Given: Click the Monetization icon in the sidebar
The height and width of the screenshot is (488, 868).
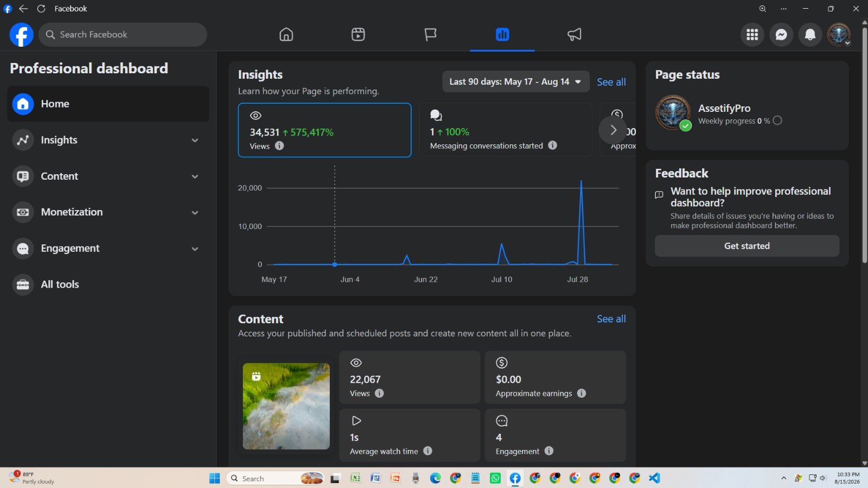Looking at the screenshot, I should click(23, 212).
